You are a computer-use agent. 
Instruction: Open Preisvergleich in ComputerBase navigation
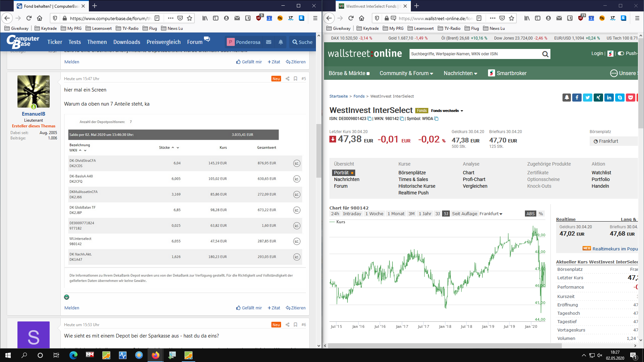coord(163,42)
